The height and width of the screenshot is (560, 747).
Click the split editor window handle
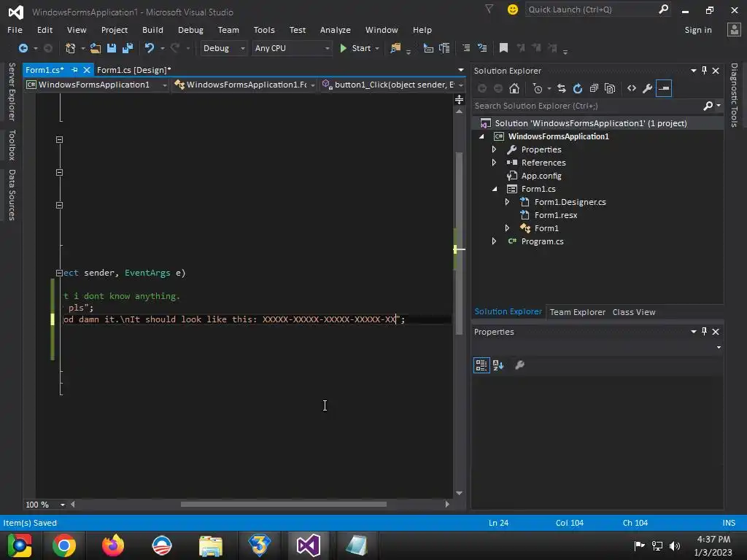click(460, 99)
